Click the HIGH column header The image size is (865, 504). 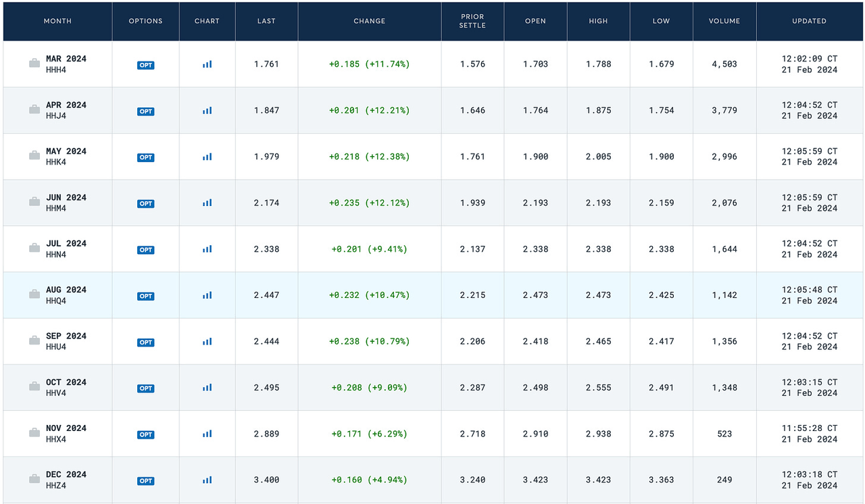598,21
